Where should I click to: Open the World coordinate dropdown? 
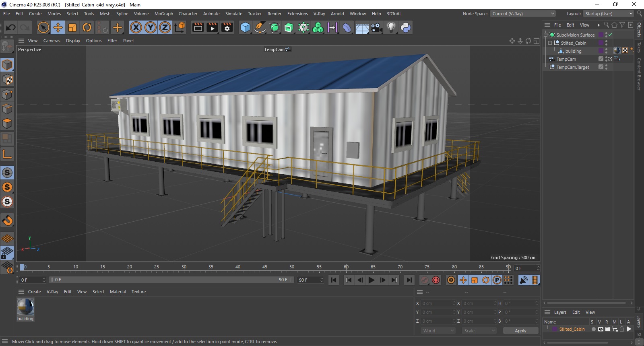click(438, 331)
